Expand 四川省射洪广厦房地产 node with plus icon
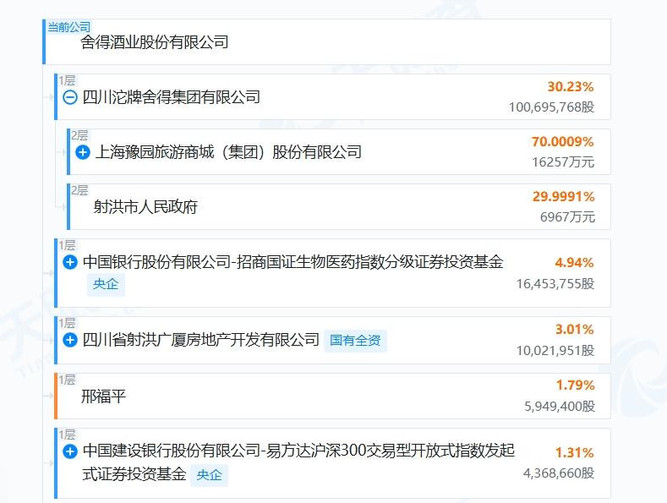This screenshot has height=503, width=667. pos(70,340)
